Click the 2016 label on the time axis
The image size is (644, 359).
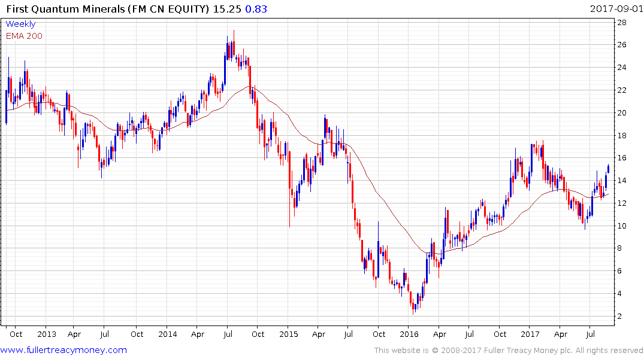pos(409,334)
